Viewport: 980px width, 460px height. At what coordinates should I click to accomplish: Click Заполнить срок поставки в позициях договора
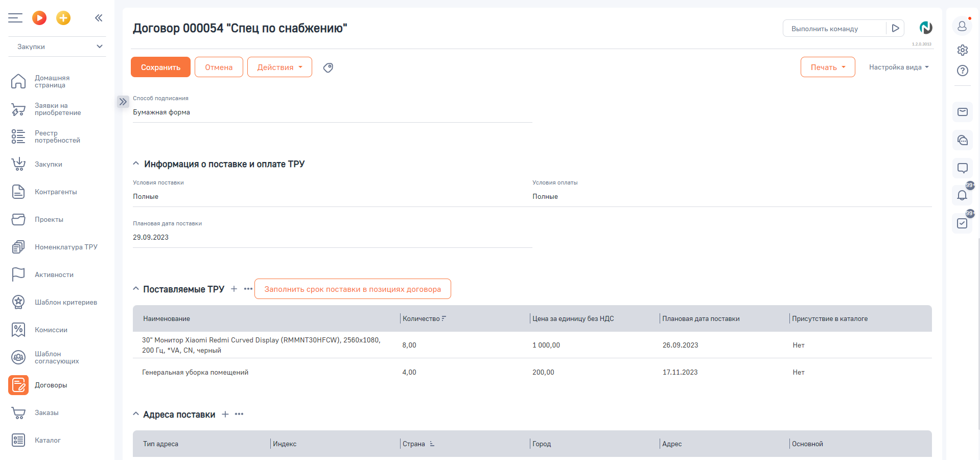353,289
